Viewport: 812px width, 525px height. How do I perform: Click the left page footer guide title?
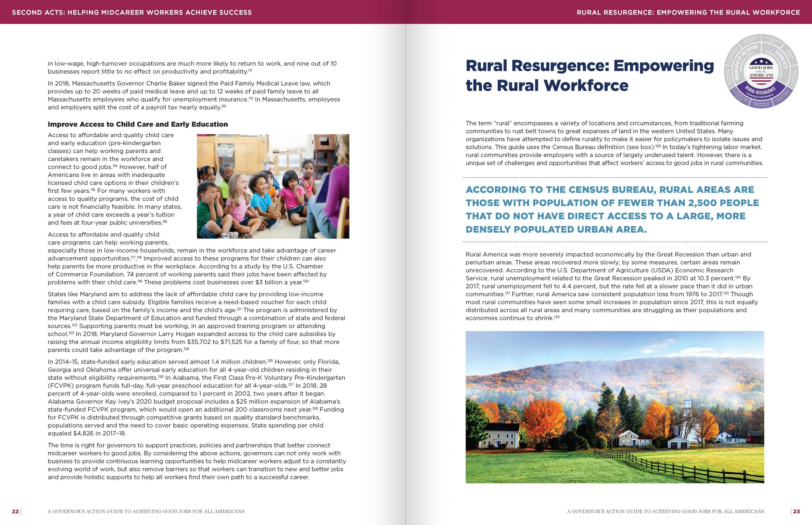pyautogui.click(x=146, y=511)
